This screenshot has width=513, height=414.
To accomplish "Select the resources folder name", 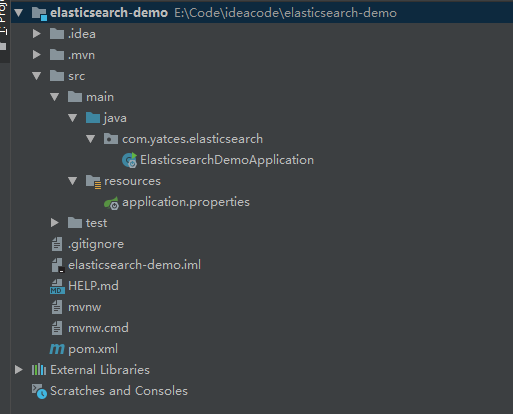I will (132, 181).
